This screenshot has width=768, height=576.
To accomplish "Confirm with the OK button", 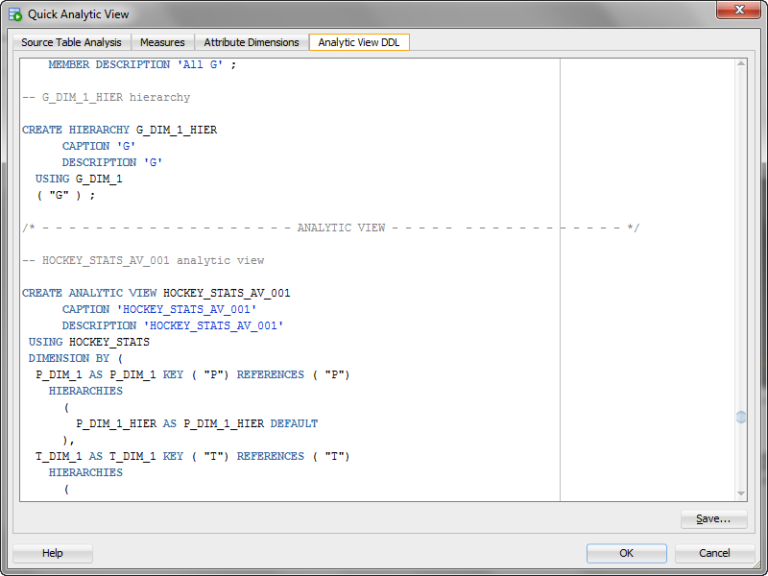I will (626, 553).
